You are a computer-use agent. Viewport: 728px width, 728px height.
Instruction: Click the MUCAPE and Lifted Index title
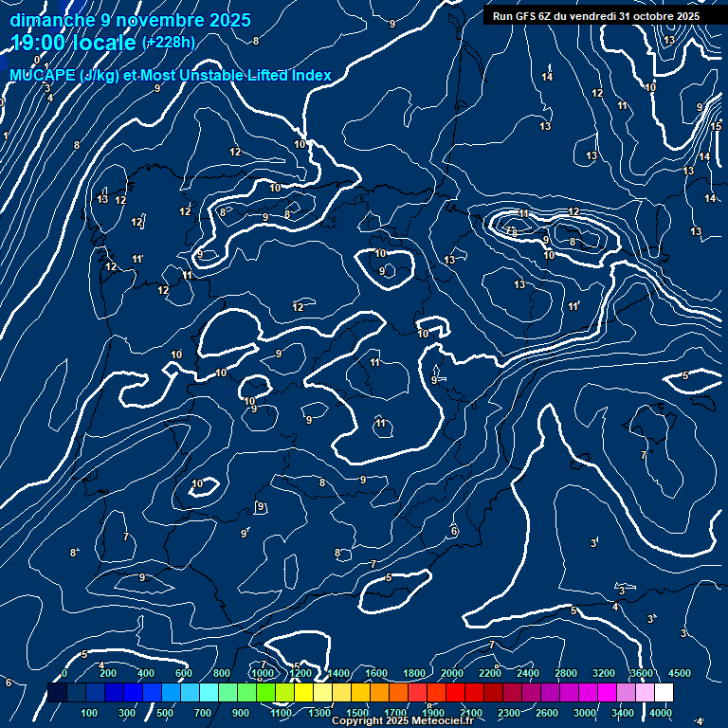coord(171,75)
